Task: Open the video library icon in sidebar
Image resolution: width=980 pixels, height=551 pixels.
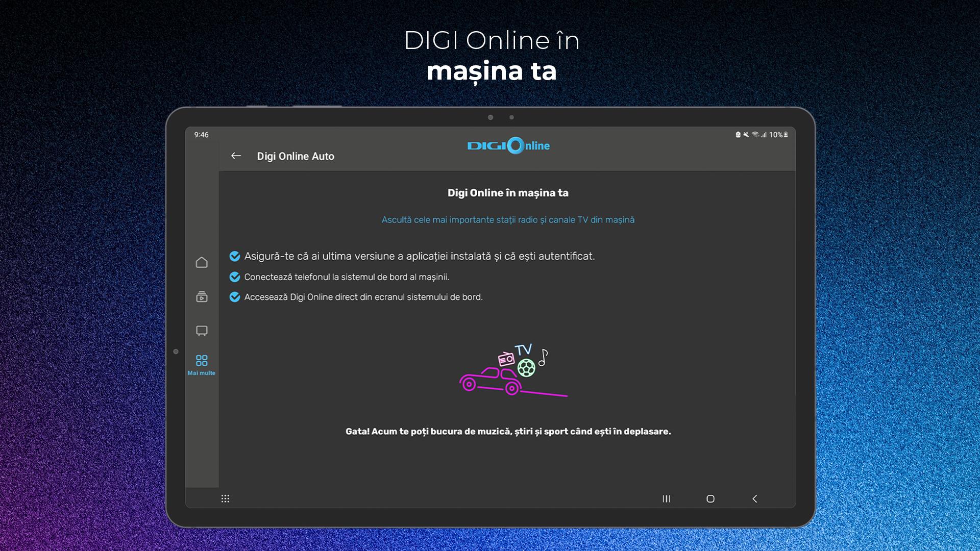Action: pyautogui.click(x=202, y=296)
